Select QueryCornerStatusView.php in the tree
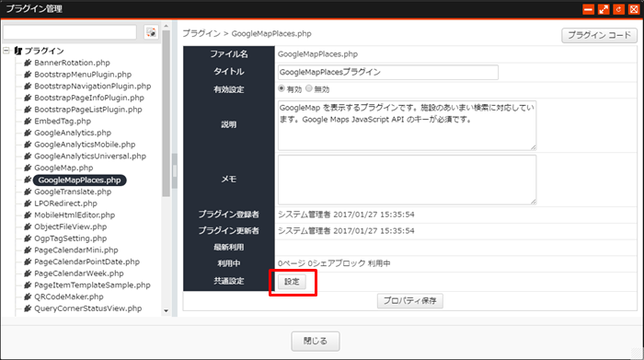 pyautogui.click(x=88, y=308)
